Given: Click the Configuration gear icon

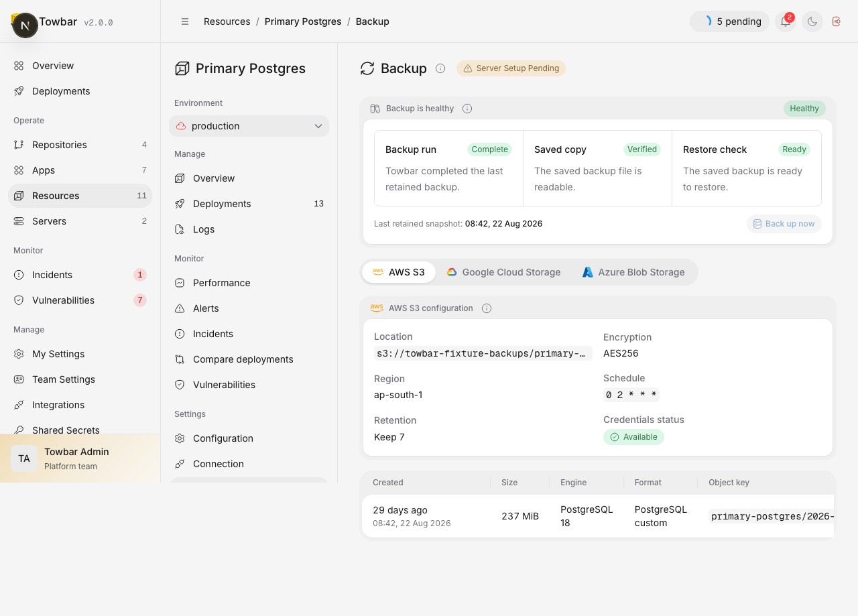Looking at the screenshot, I should point(180,438).
